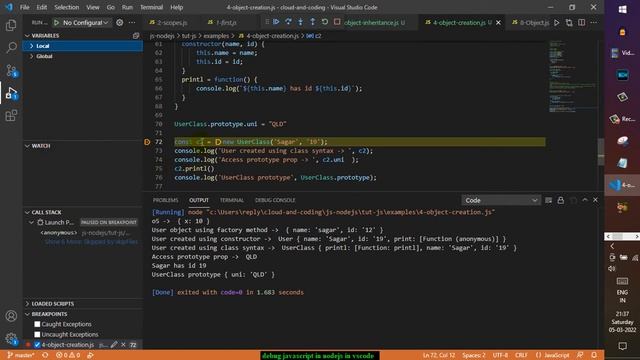Open the Run menu
Image resolution: width=640 pixels, height=360 pixels.
coord(127,7)
